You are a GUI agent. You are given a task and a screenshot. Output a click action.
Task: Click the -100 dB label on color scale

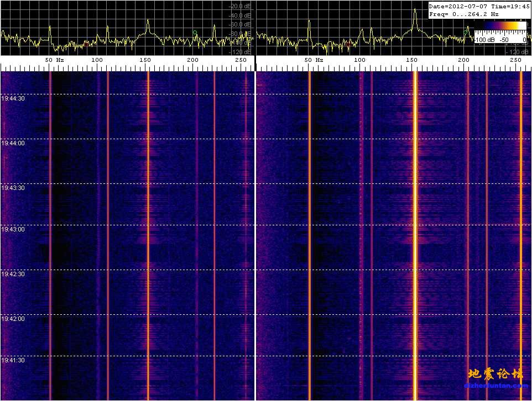[x=485, y=40]
